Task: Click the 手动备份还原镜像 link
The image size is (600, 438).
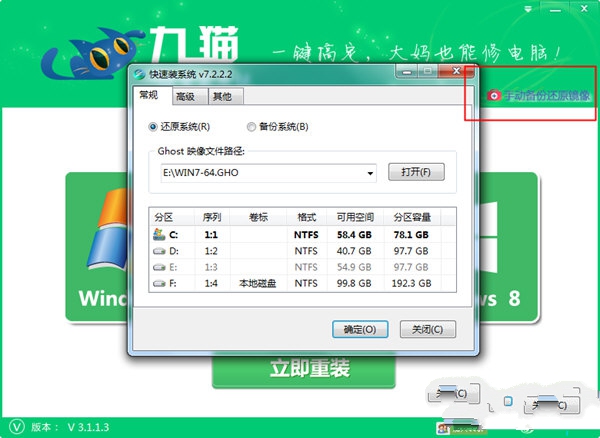Action: (x=547, y=96)
